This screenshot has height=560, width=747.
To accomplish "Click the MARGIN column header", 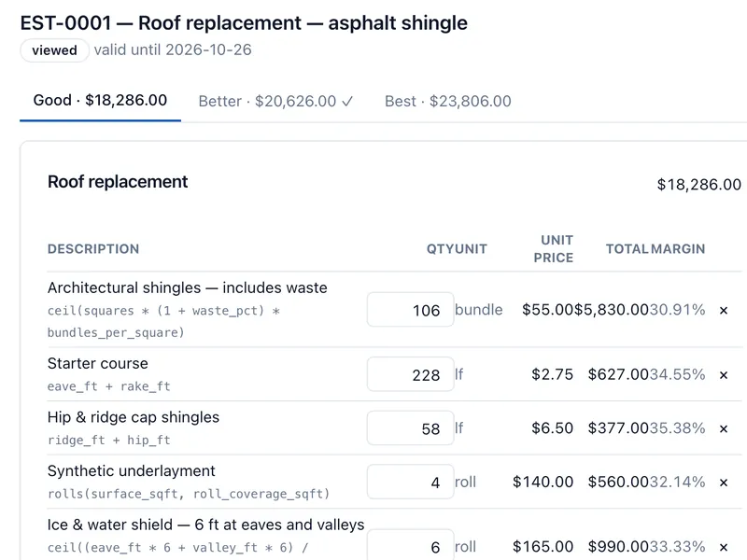I will [678, 249].
